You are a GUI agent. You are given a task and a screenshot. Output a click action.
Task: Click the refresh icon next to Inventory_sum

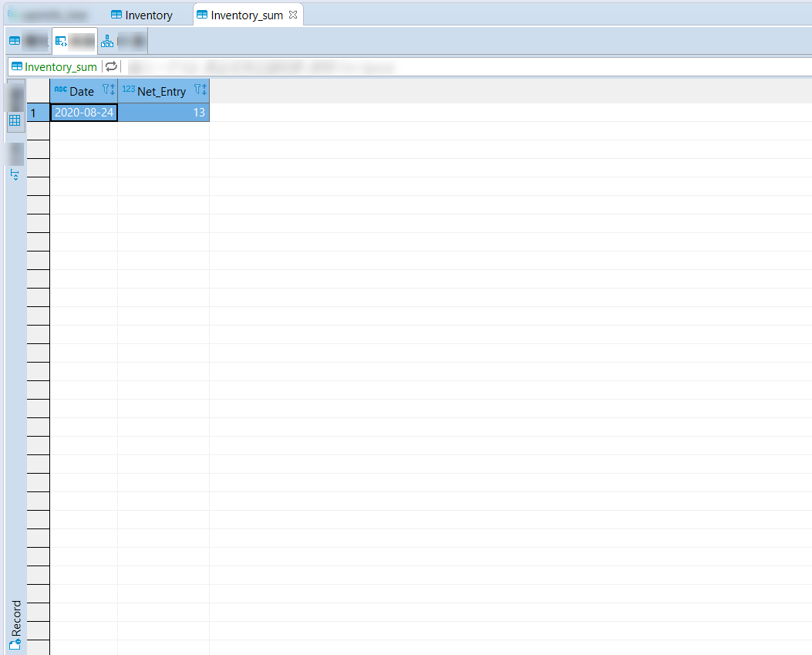coord(110,66)
